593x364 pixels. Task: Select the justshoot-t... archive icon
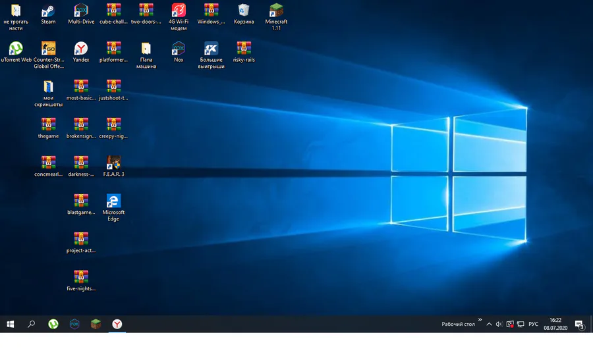click(x=113, y=91)
